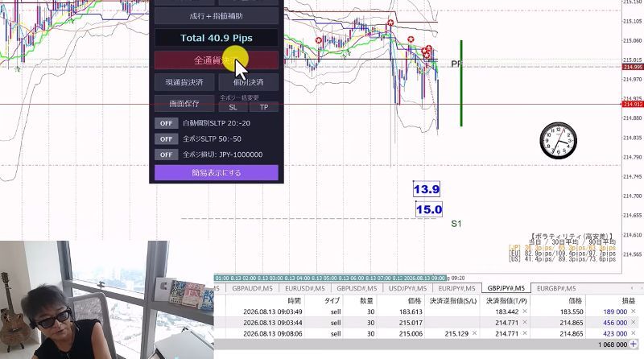The width and height of the screenshot is (644, 359).
Task: Switch to the USDJPY#,M5 chart tab
Action: (x=407, y=288)
